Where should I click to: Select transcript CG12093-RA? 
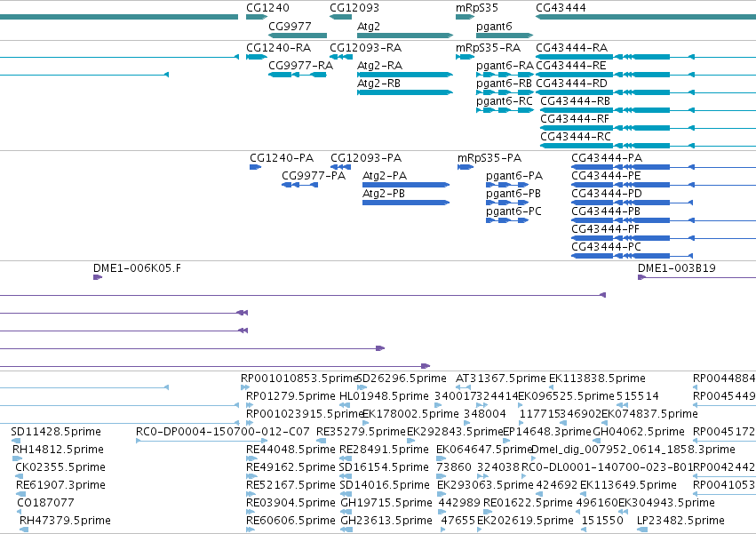point(365,48)
